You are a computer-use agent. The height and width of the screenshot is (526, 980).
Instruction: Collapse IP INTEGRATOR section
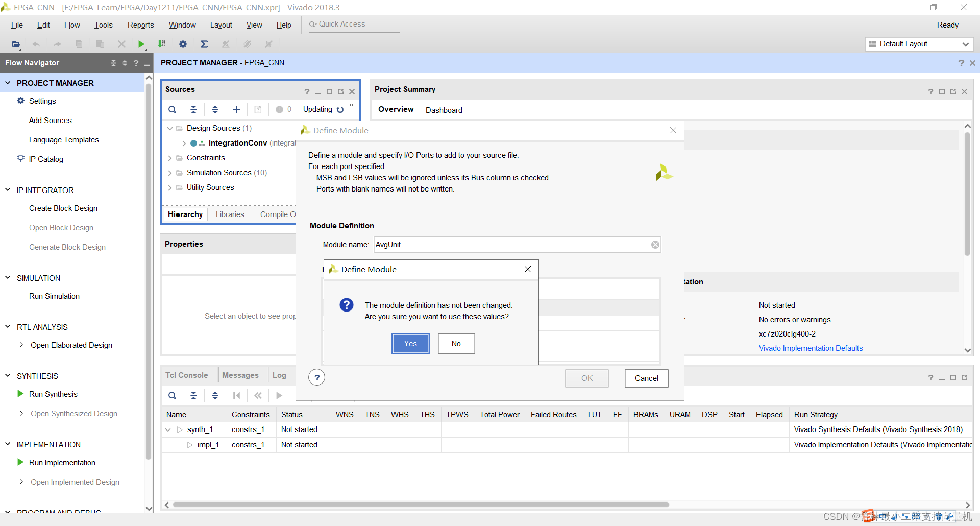[x=8, y=189]
